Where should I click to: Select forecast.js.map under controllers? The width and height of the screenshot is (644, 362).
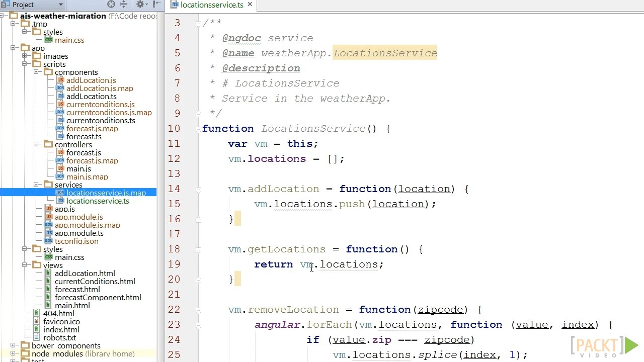click(x=92, y=160)
